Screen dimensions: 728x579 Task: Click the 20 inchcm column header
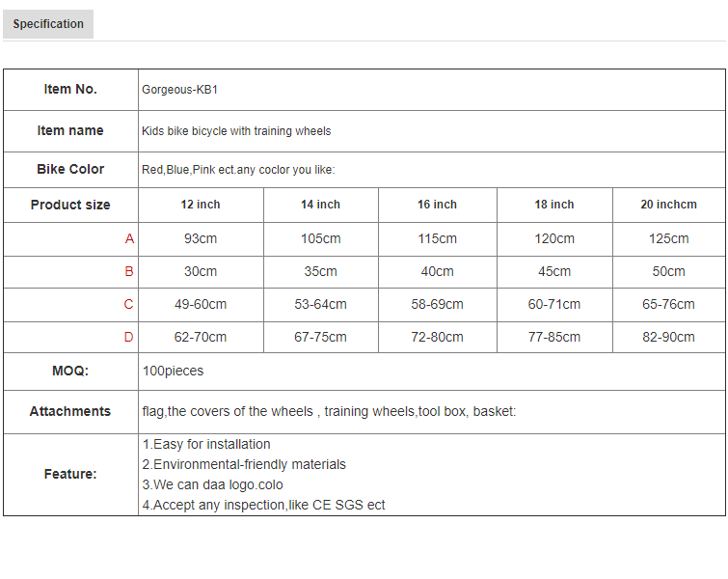coord(668,205)
